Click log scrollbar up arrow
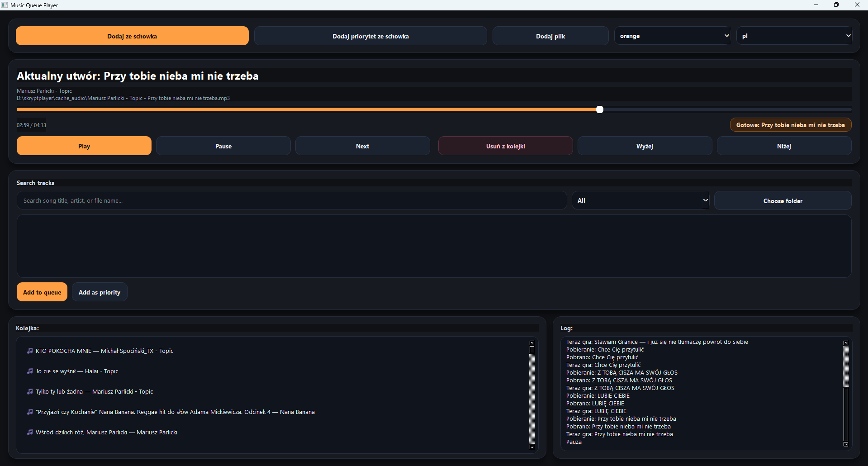Image resolution: width=868 pixels, height=466 pixels. tap(845, 343)
